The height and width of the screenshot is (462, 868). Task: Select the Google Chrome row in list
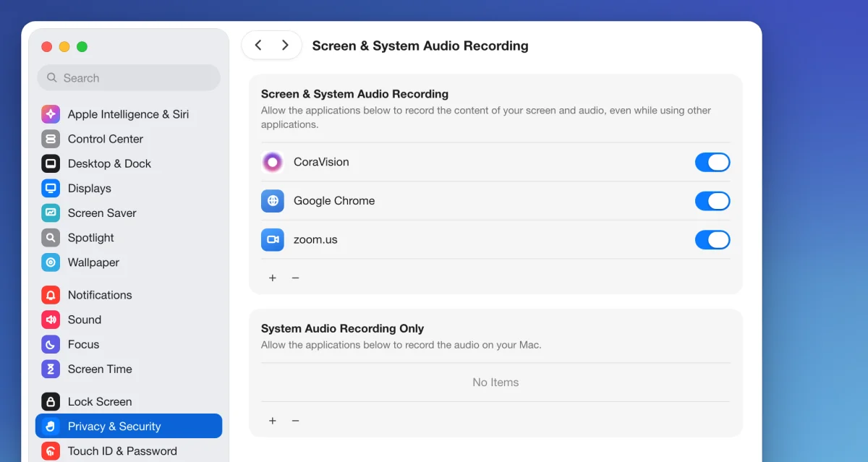(x=495, y=201)
